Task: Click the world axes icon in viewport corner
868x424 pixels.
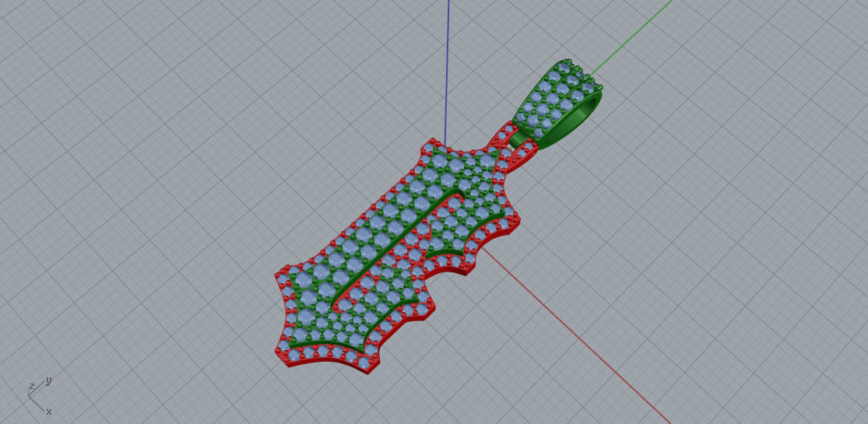Action: pos(40,396)
